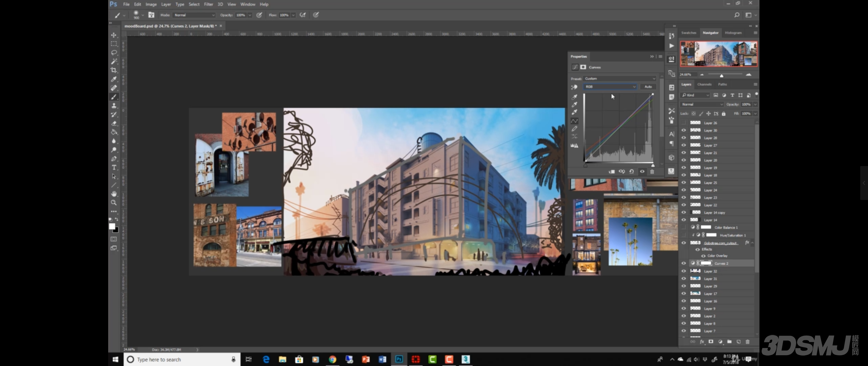868x366 pixels.
Task: Click the white point slider under curve graph
Action: 653,165
